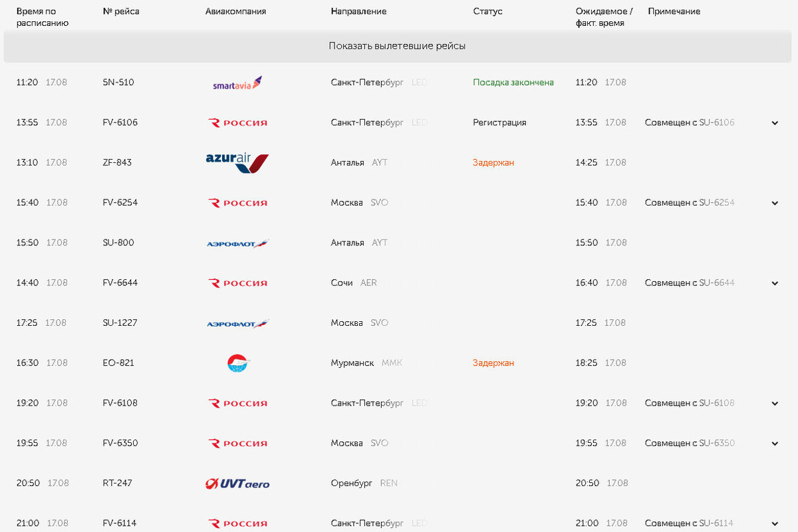
Task: Click the Авиакомпания column header
Action: pyautogui.click(x=235, y=11)
